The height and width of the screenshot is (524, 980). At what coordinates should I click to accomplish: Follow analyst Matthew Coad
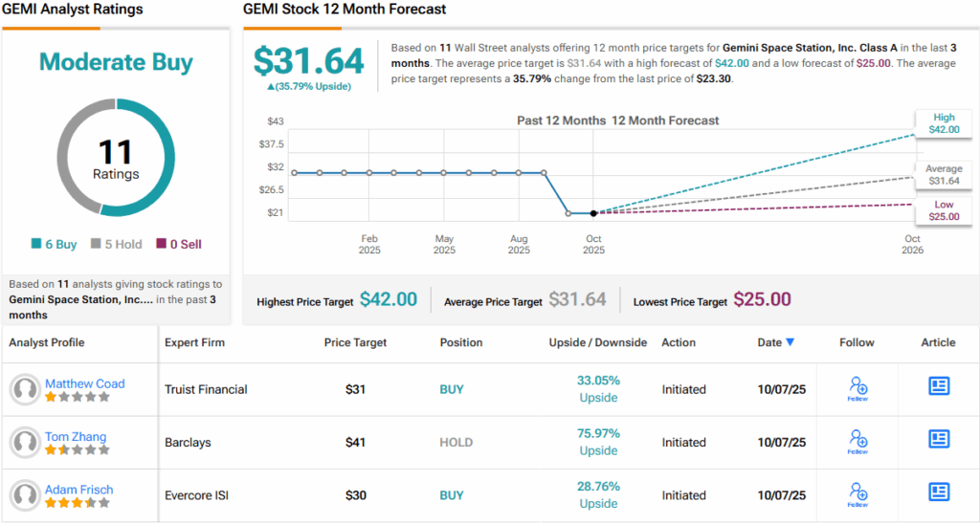coord(857,388)
